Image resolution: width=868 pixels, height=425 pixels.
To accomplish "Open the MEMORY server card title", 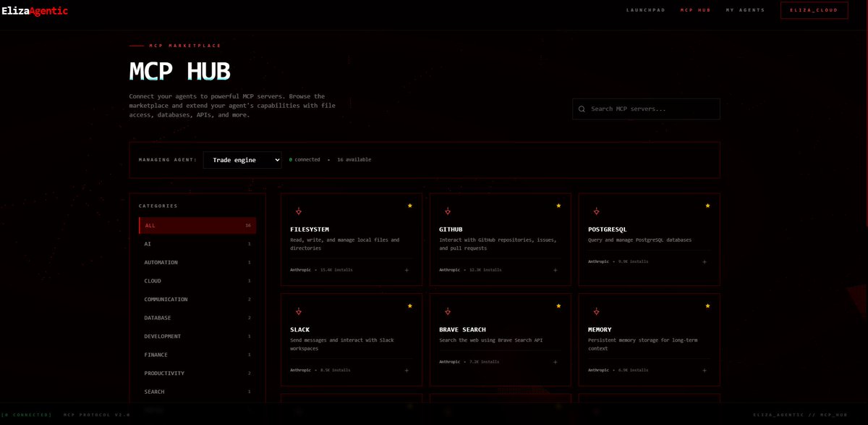I will (600, 329).
